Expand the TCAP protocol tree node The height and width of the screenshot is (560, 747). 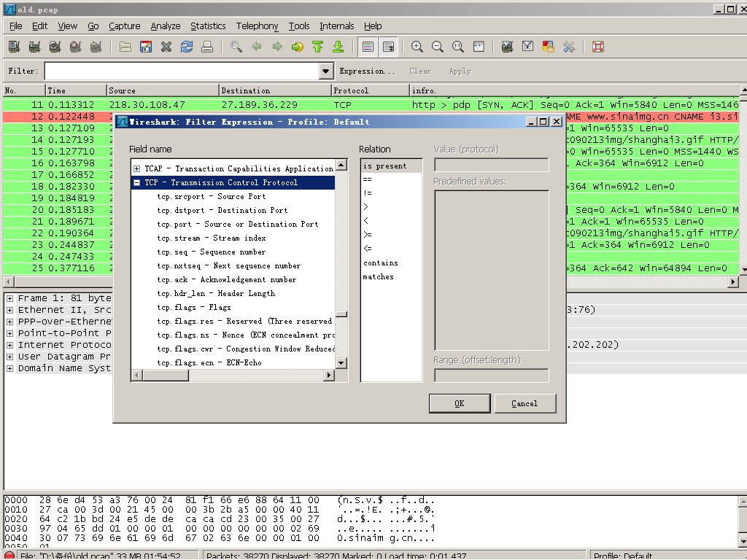coord(136,169)
